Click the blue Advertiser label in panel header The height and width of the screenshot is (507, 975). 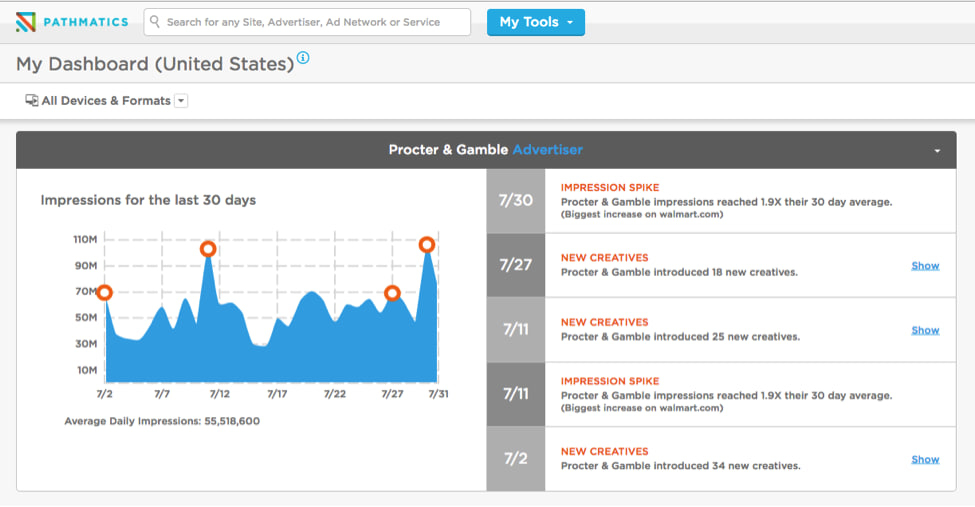point(547,150)
